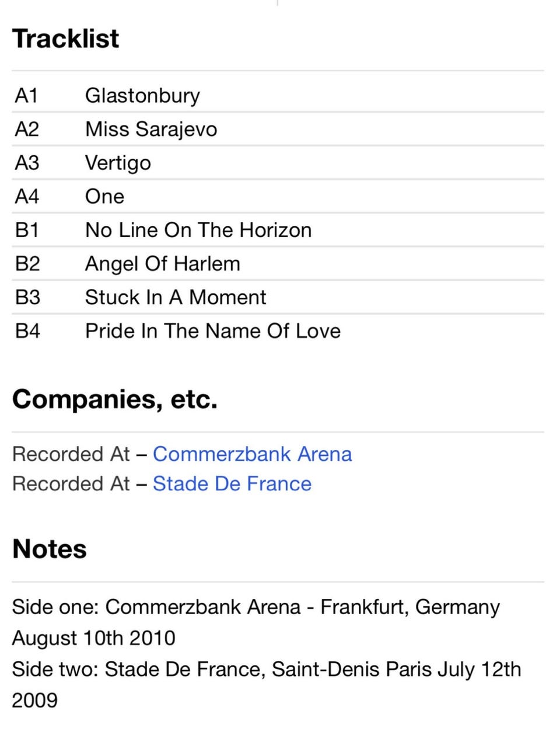Viewport: 560px width, 749px height.
Task: Select the A4 position label
Action: pos(27,197)
